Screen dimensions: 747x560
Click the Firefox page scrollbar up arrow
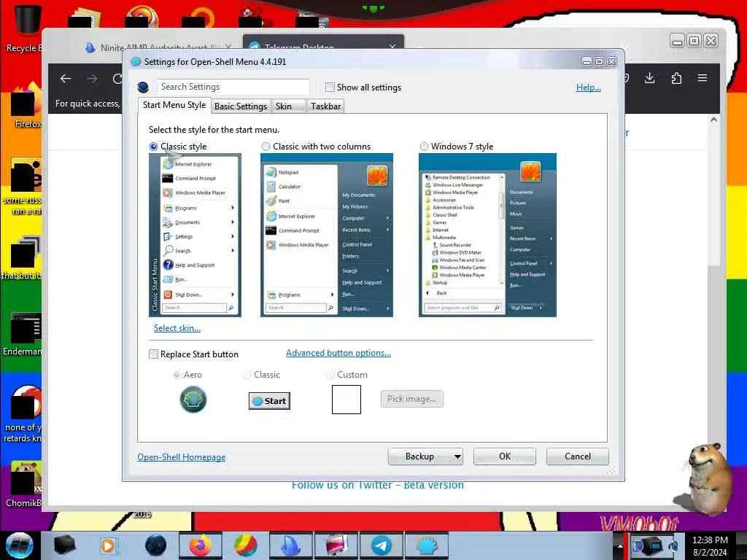pyautogui.click(x=713, y=120)
